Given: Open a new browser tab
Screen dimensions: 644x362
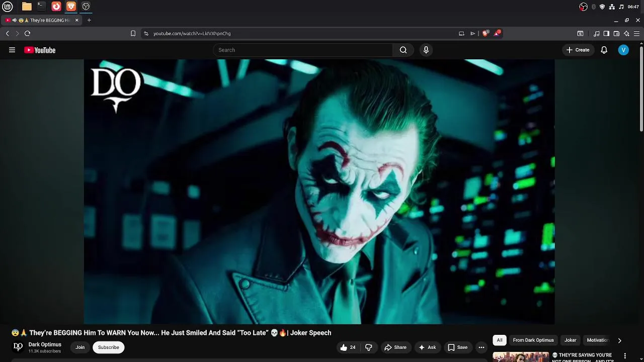Looking at the screenshot, I should [89, 20].
